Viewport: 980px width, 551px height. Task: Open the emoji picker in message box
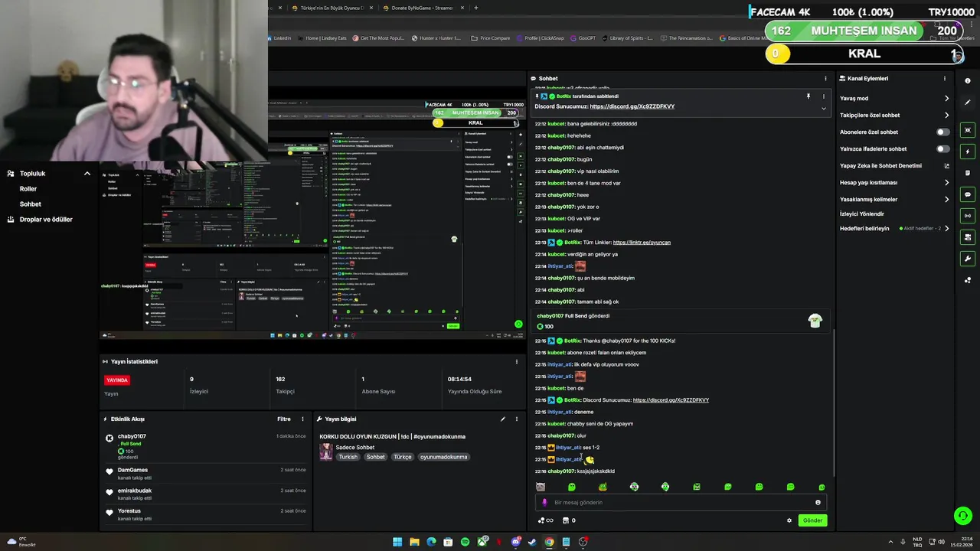(818, 502)
